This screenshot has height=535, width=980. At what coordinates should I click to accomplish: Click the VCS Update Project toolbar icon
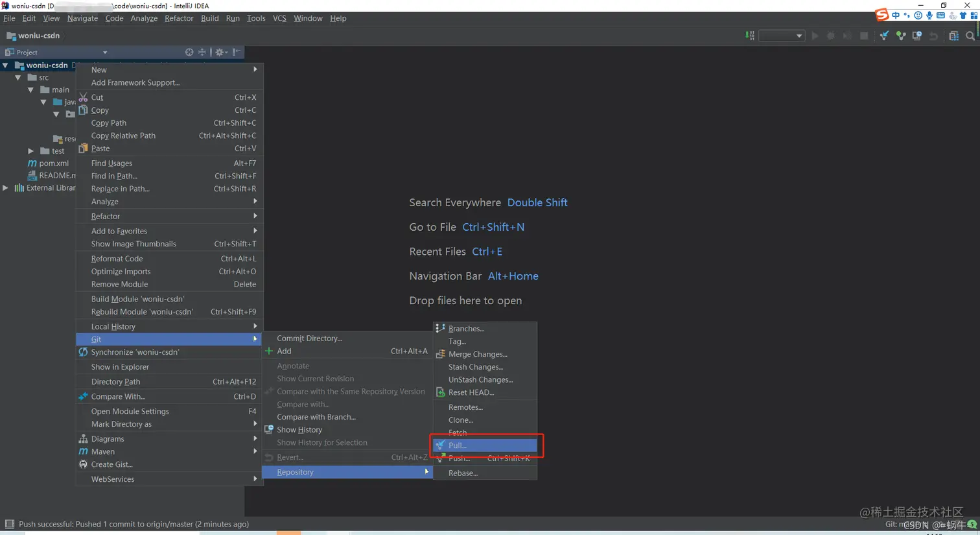click(884, 36)
